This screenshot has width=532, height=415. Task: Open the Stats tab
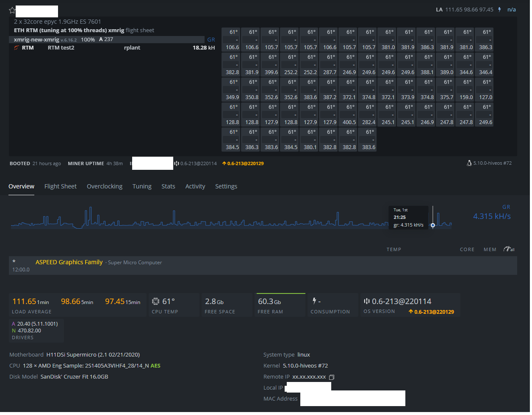[168, 186]
